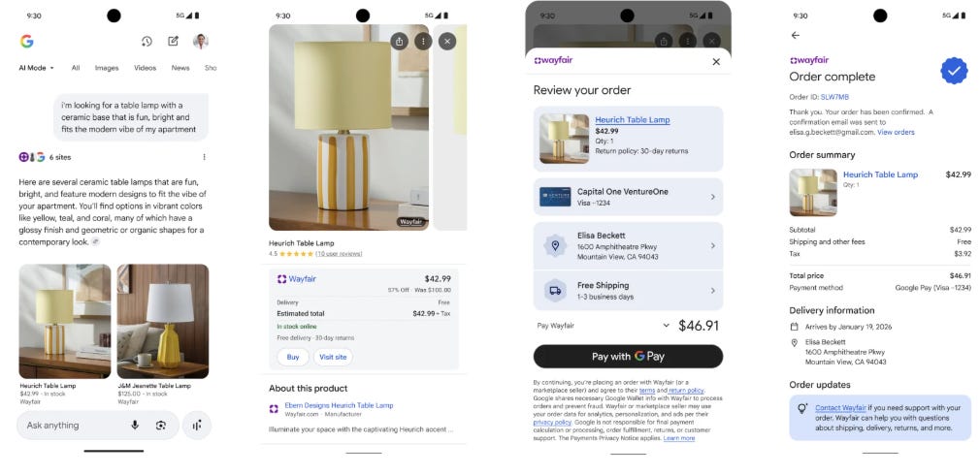The height and width of the screenshot is (475, 980).
Task: Go back from Order complete screen
Action: click(795, 36)
